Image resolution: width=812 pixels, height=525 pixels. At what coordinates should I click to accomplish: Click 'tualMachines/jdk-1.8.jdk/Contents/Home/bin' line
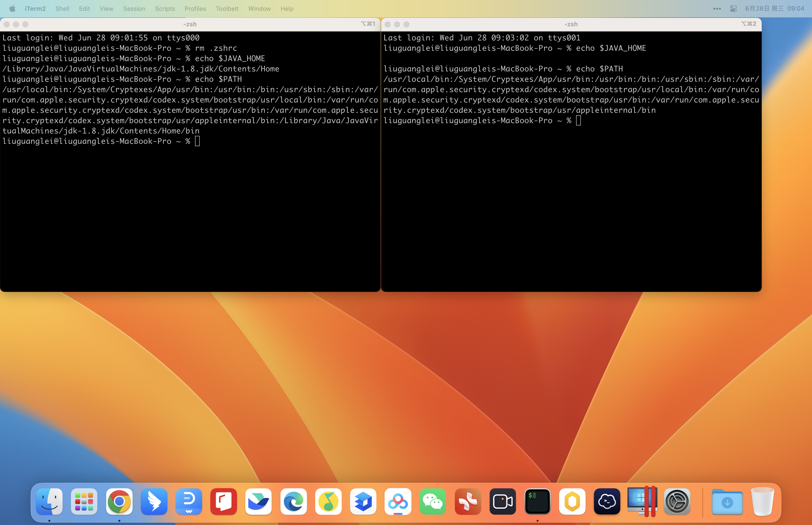coord(101,131)
